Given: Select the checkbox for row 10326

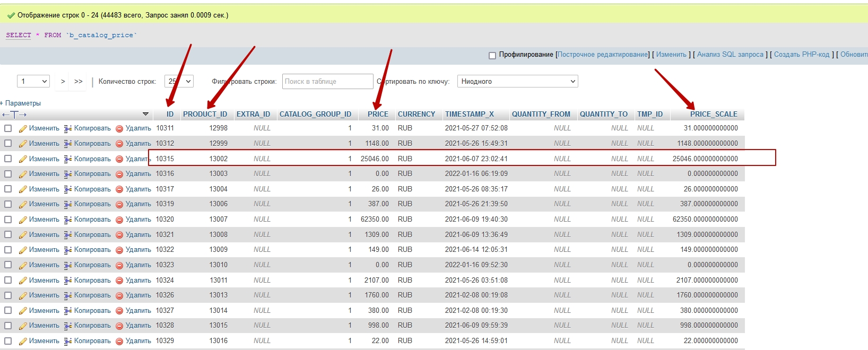Looking at the screenshot, I should (x=8, y=295).
